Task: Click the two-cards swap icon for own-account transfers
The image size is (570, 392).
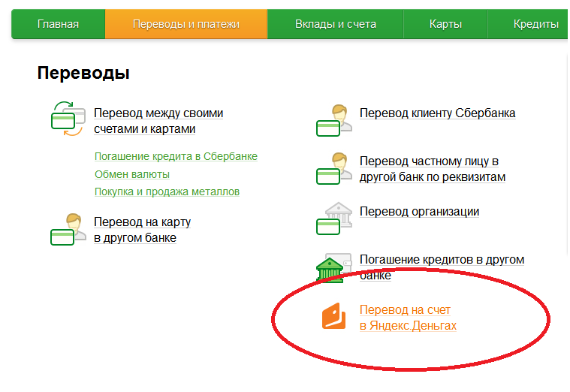Action: (66, 119)
